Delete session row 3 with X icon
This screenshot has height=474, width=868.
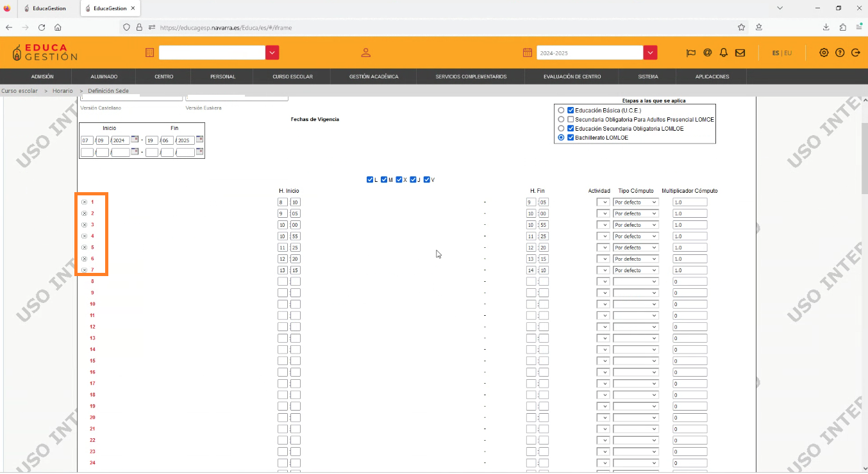pos(84,225)
